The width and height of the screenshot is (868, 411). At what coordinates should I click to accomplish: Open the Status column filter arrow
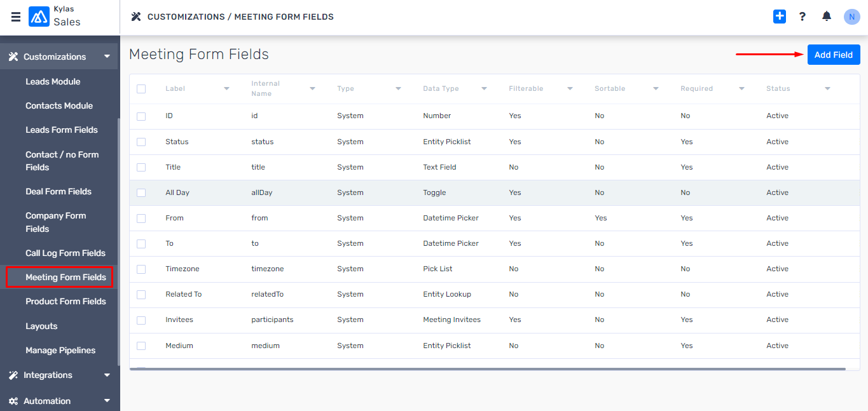[827, 89]
